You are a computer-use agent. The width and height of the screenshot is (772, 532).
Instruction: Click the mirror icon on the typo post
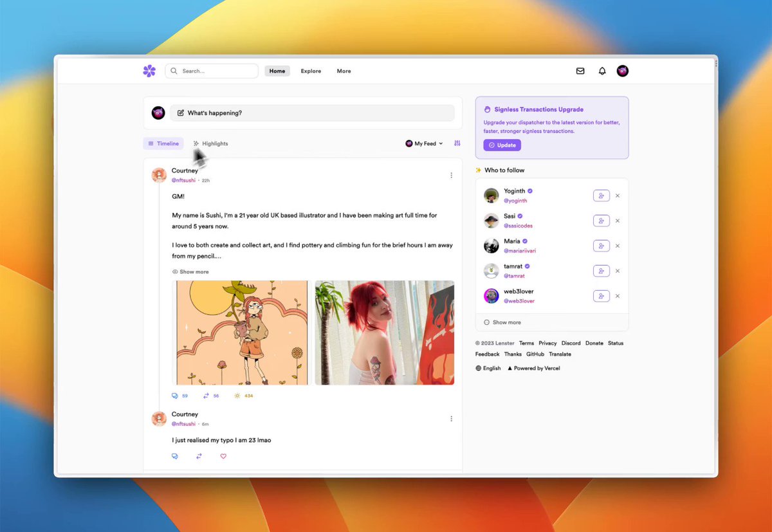pyautogui.click(x=199, y=456)
